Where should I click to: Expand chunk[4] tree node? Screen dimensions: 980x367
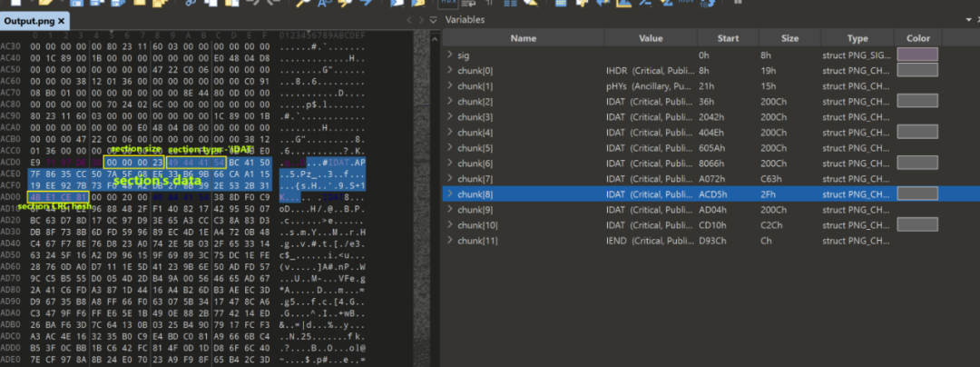(450, 132)
